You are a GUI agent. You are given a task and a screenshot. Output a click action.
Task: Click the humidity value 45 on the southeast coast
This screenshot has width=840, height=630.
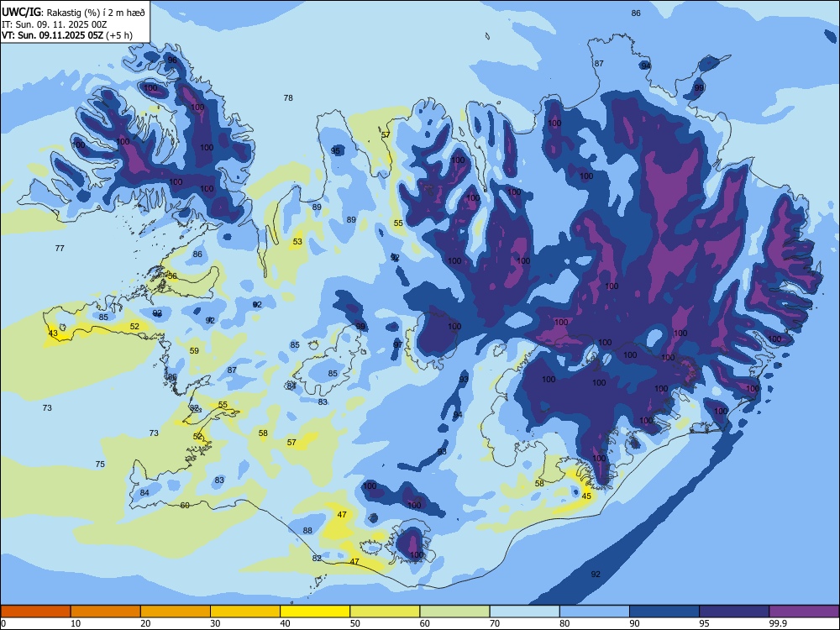pos(586,496)
